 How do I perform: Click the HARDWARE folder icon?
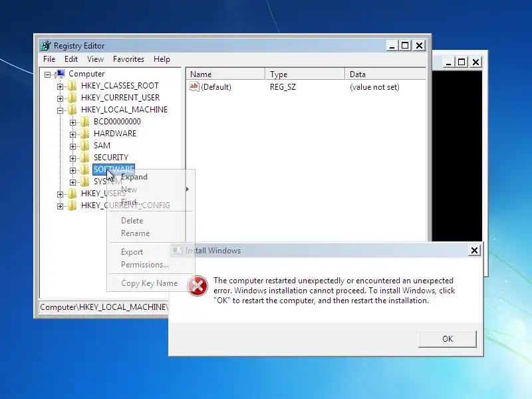tap(85, 134)
